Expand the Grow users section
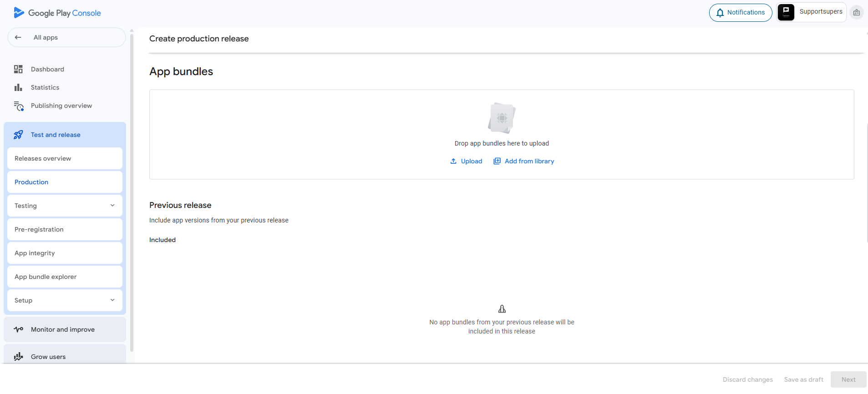868x394 pixels. pyautogui.click(x=48, y=357)
